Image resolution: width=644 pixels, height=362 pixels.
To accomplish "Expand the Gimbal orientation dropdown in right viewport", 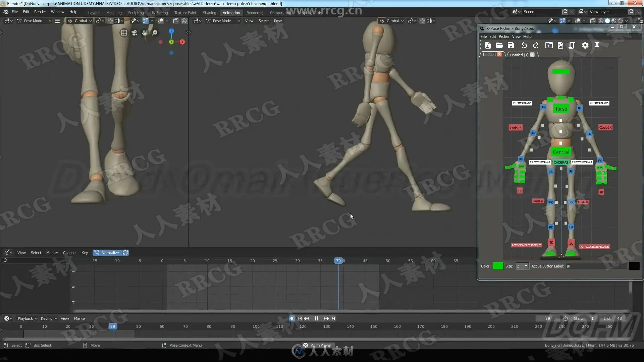I will pos(392,21).
